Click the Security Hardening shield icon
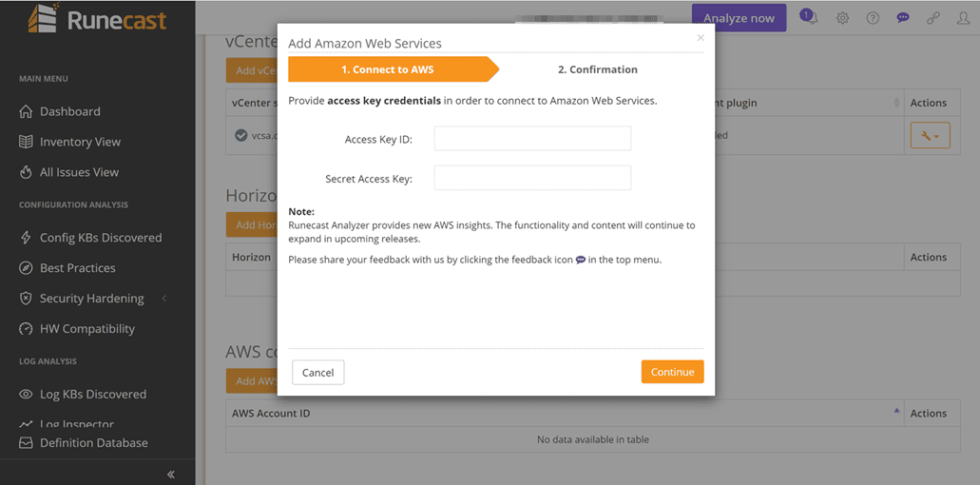This screenshot has width=980, height=485. click(26, 299)
